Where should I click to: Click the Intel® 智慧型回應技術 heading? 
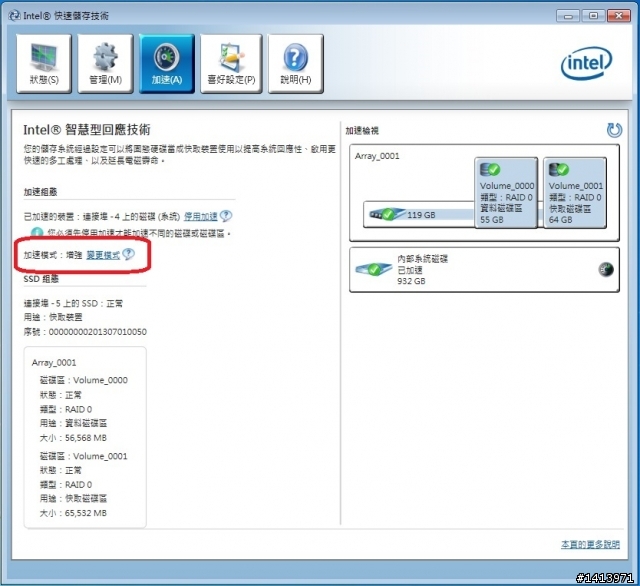(87, 130)
